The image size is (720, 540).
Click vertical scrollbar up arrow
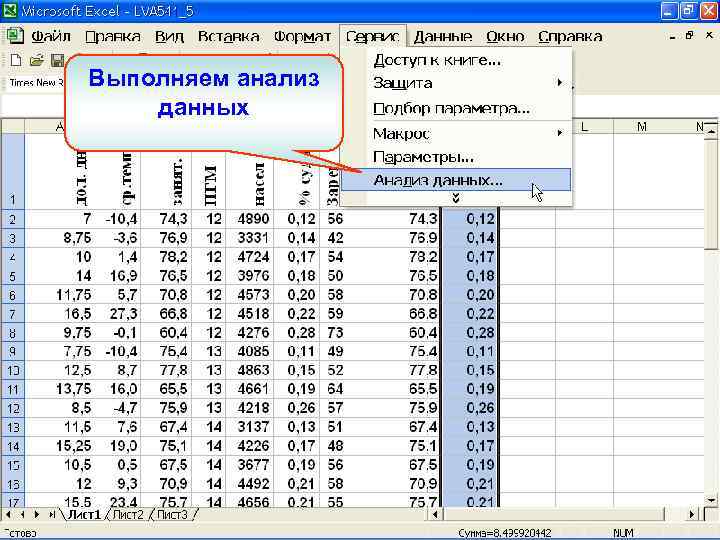coord(711,131)
